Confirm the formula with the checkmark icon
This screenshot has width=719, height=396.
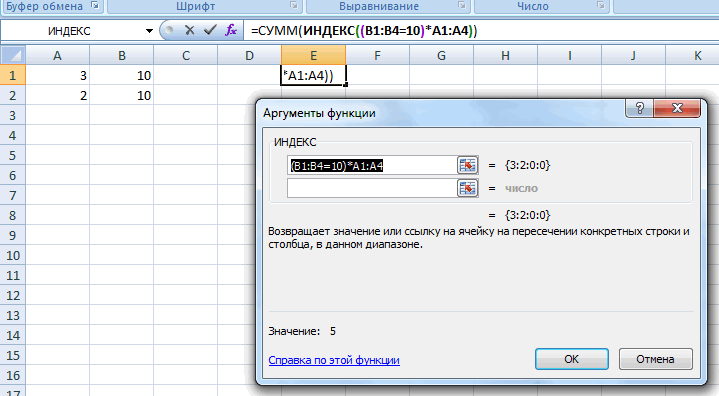[x=210, y=30]
